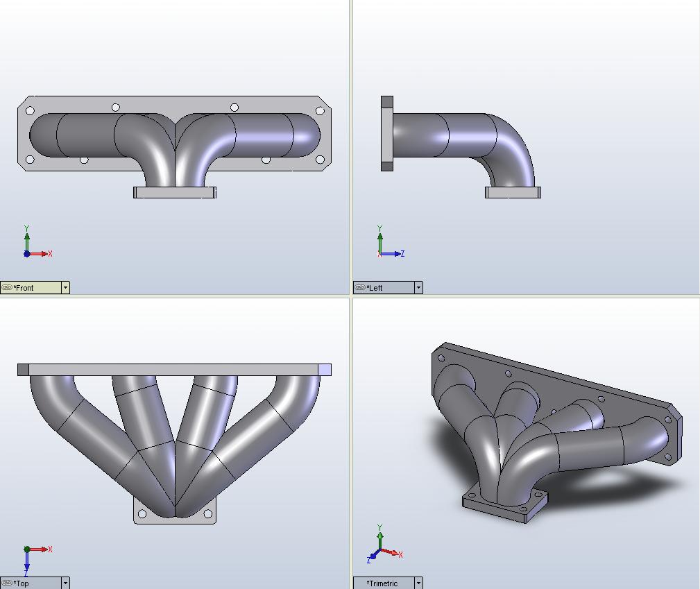Open the Left view orientation dropdown arrow

point(418,288)
